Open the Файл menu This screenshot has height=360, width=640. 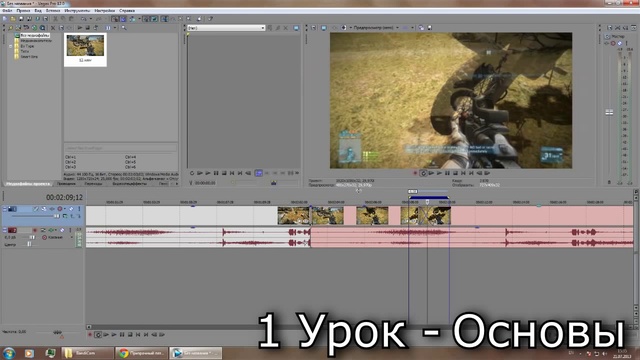click(x=7, y=11)
